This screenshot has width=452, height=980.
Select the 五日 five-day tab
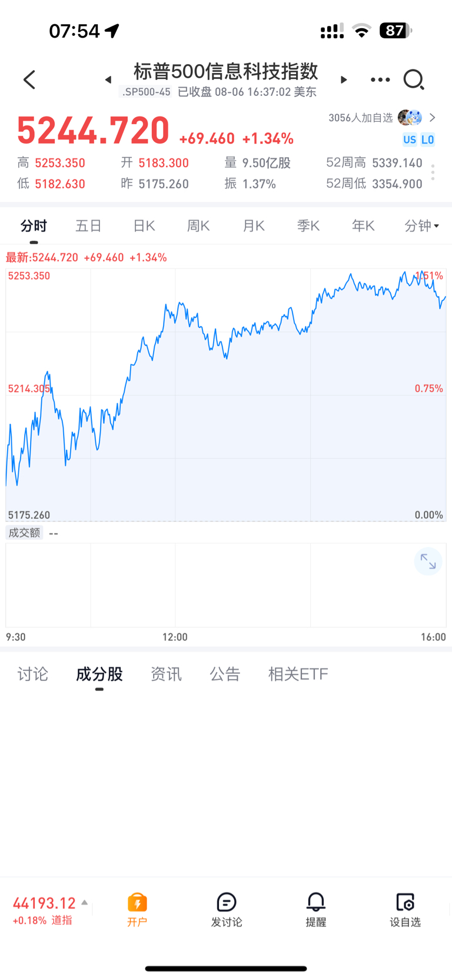click(88, 225)
